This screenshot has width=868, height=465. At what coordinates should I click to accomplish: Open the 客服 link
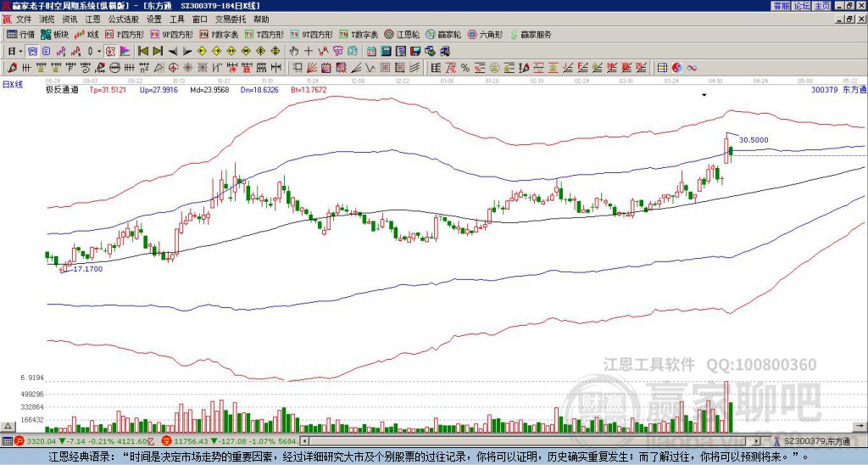(781, 6)
